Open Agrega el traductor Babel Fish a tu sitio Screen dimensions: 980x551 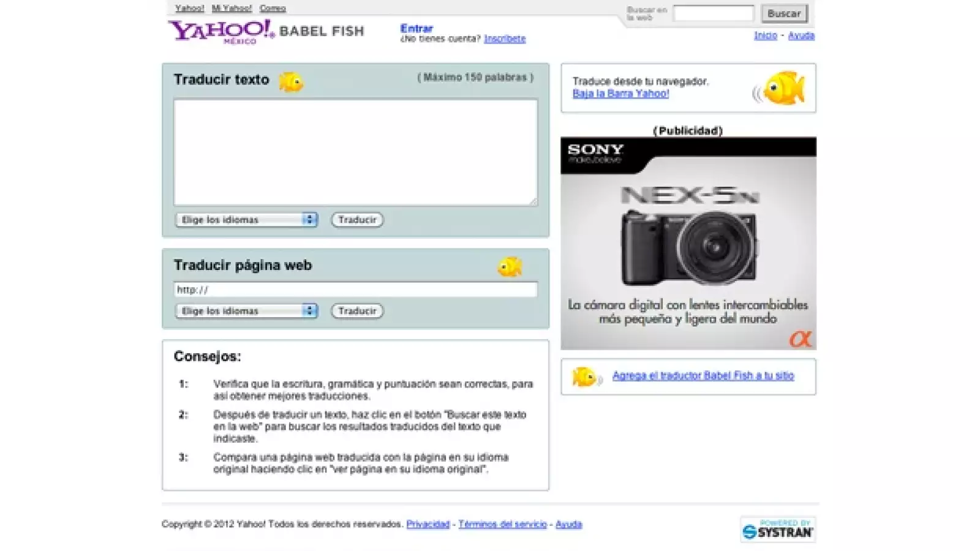[704, 375]
